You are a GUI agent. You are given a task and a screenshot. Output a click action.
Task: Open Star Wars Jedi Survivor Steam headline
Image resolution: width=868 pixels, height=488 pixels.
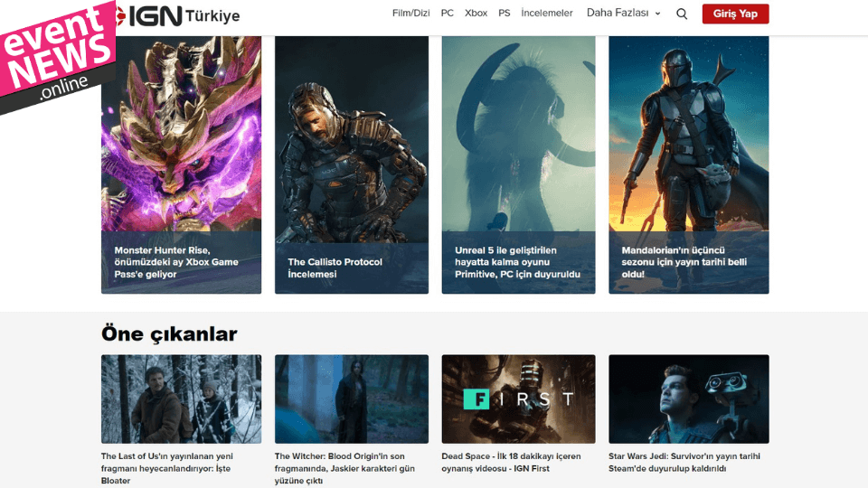(684, 462)
